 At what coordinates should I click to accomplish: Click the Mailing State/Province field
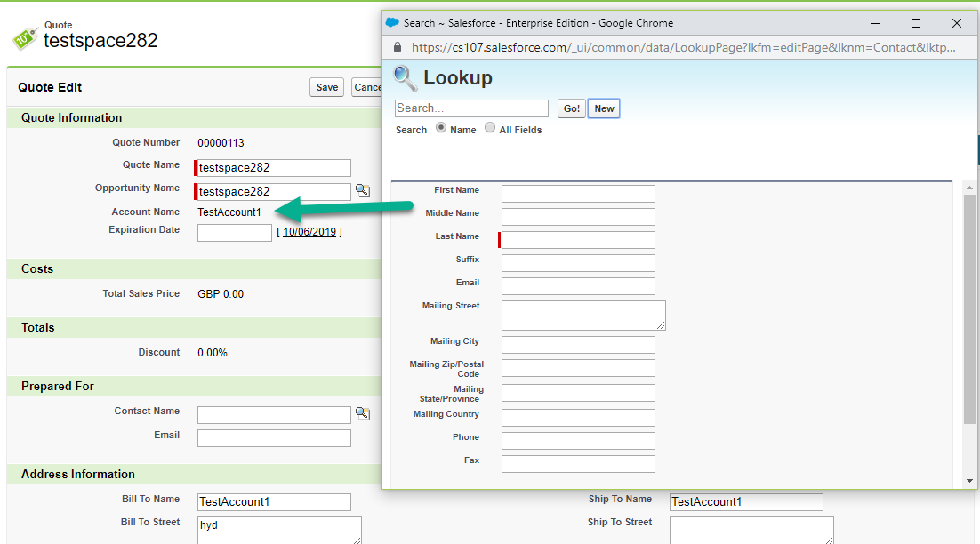pyautogui.click(x=578, y=393)
